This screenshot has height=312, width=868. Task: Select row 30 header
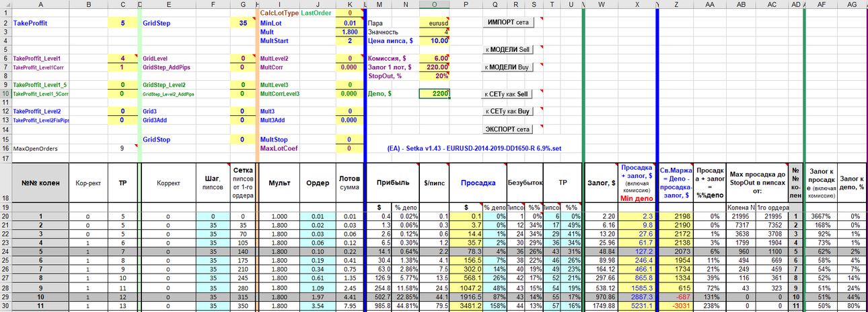(5, 305)
